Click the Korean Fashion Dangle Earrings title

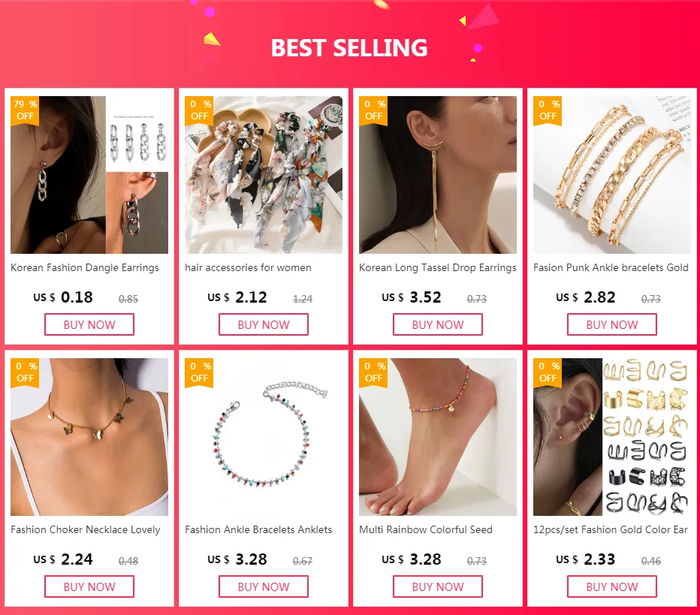tap(85, 268)
